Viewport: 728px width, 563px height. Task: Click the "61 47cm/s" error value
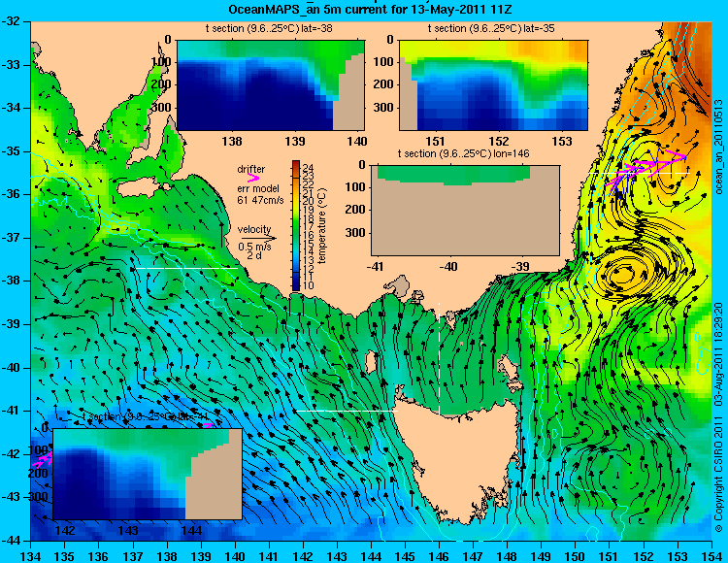(x=260, y=200)
